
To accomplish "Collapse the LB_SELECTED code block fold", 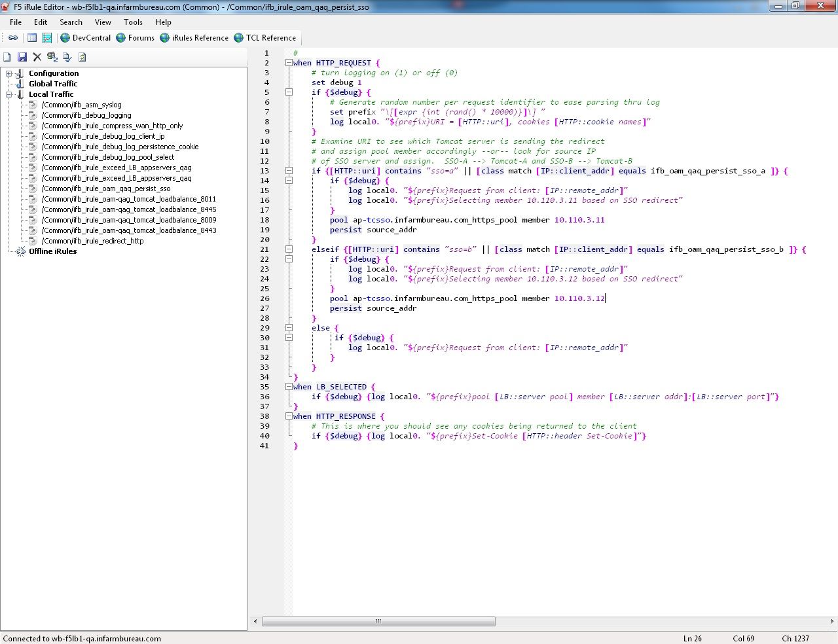I will (x=289, y=387).
